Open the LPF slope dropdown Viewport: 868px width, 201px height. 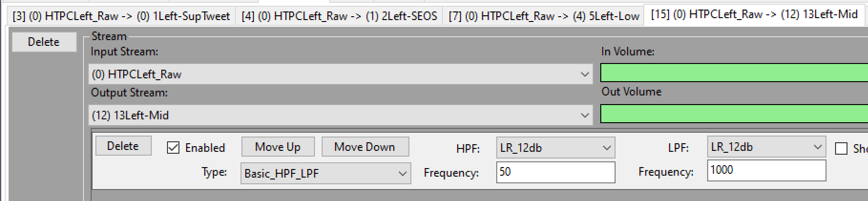tap(766, 147)
